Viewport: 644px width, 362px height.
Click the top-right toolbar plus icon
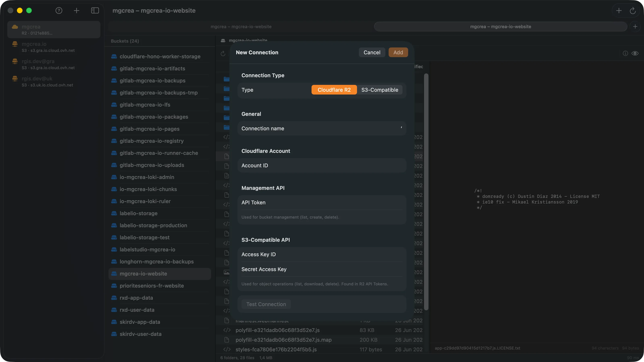[619, 10]
